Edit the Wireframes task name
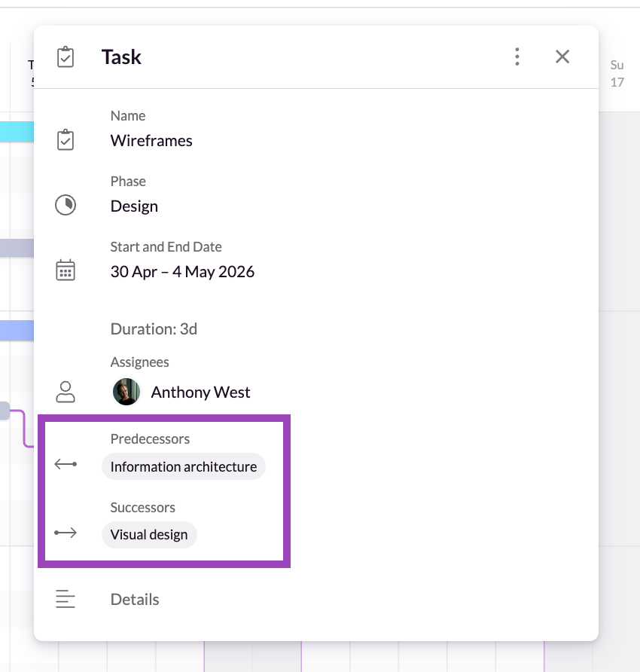The width and height of the screenshot is (640, 672). [151, 141]
